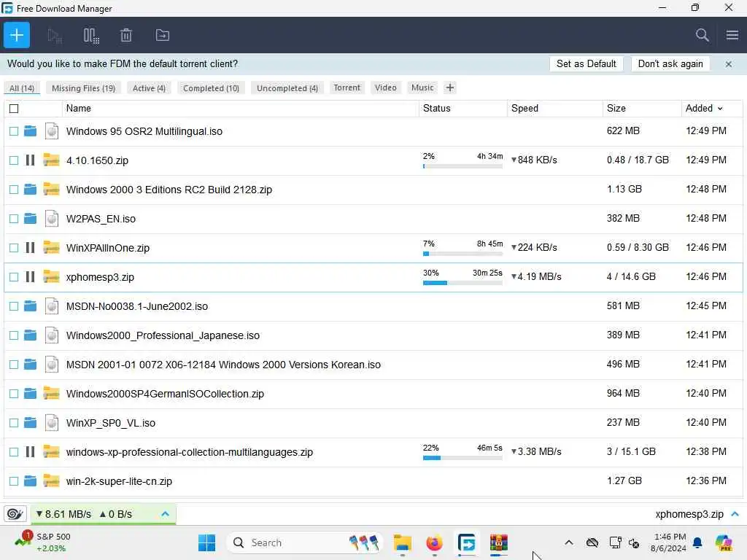Viewport: 747px width, 560px height.
Task: Click iso file icon of WinXP_SP0_VL.iso
Action: (x=52, y=422)
